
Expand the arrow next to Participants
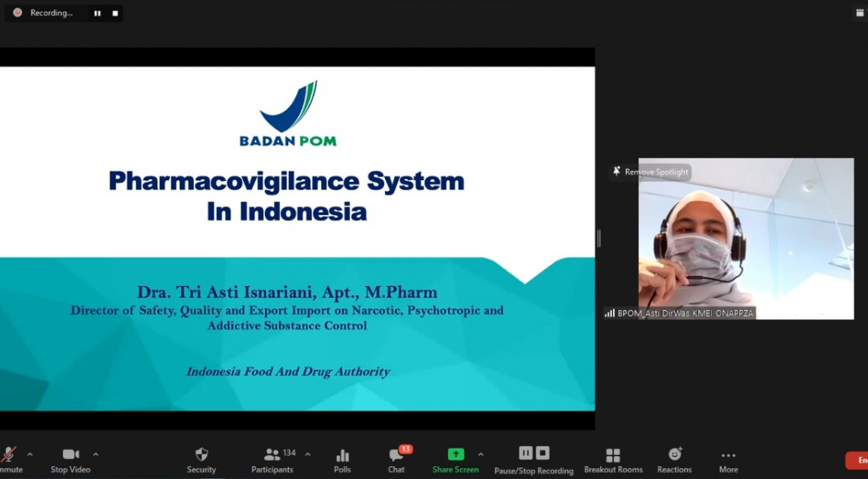point(307,455)
